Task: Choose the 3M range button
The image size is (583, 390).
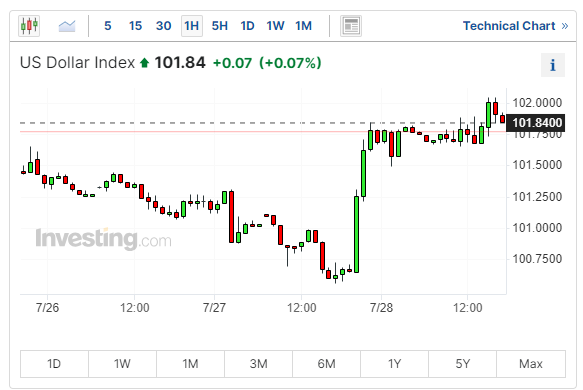Action: tap(258, 364)
